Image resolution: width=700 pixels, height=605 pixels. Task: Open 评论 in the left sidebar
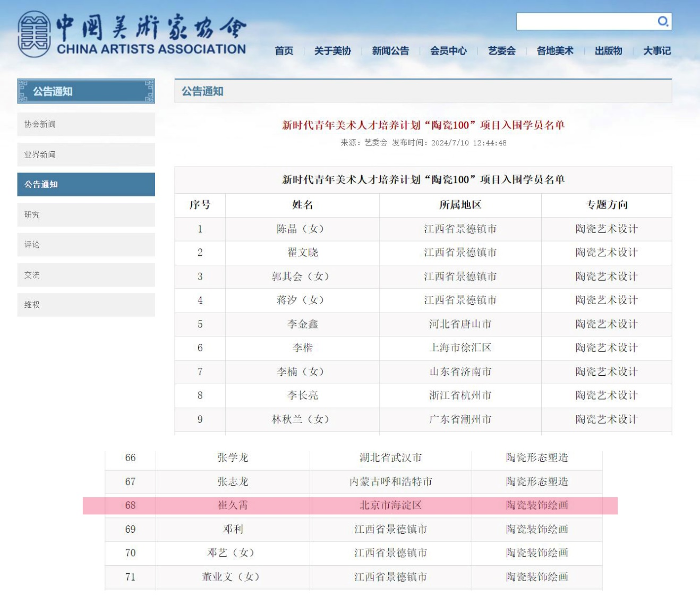[86, 245]
